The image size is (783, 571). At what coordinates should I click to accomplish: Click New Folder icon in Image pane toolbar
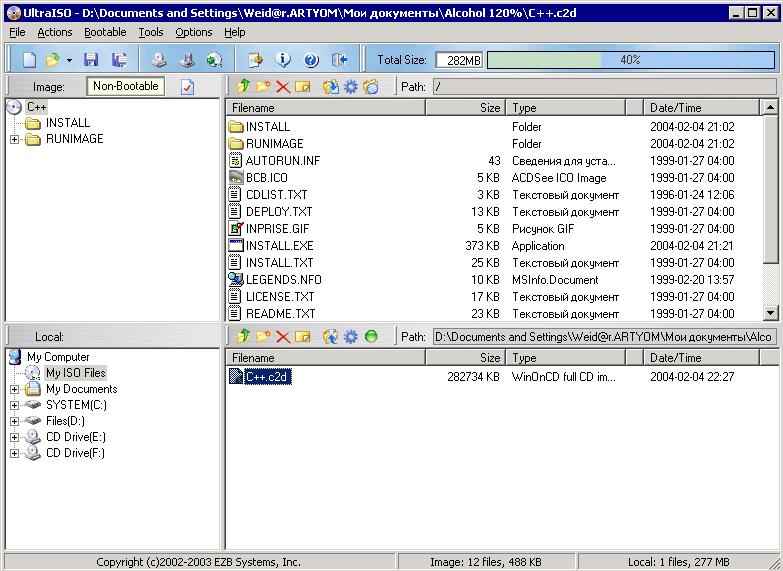pyautogui.click(x=263, y=86)
